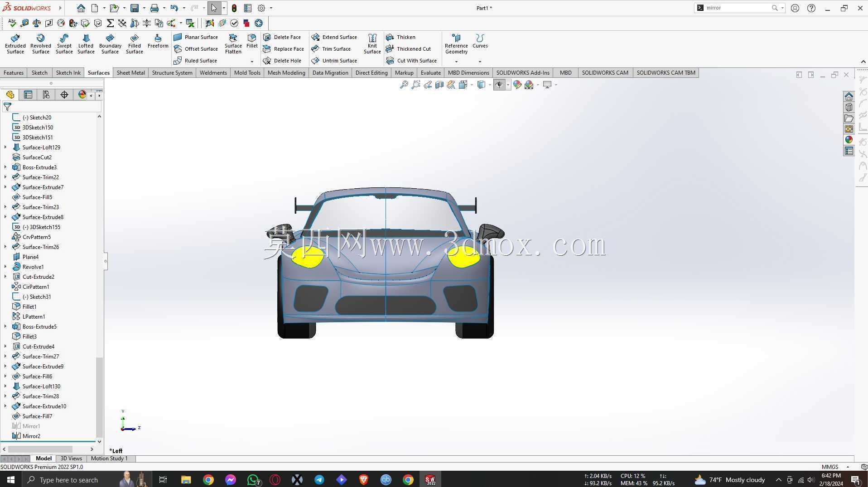Click the Delete Face tool
The height and width of the screenshot is (487, 868).
click(x=282, y=37)
